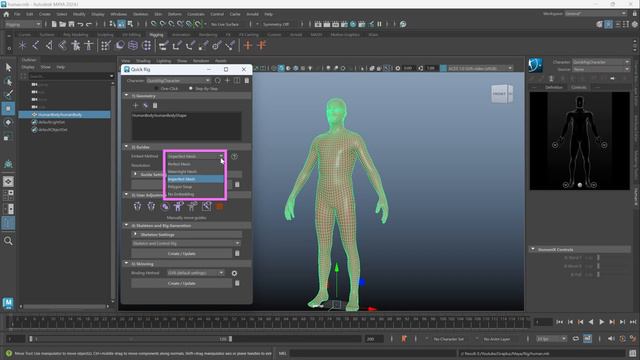Refresh the Quick Rig character list icon
Viewport: 640px width, 360px height.
218,81
